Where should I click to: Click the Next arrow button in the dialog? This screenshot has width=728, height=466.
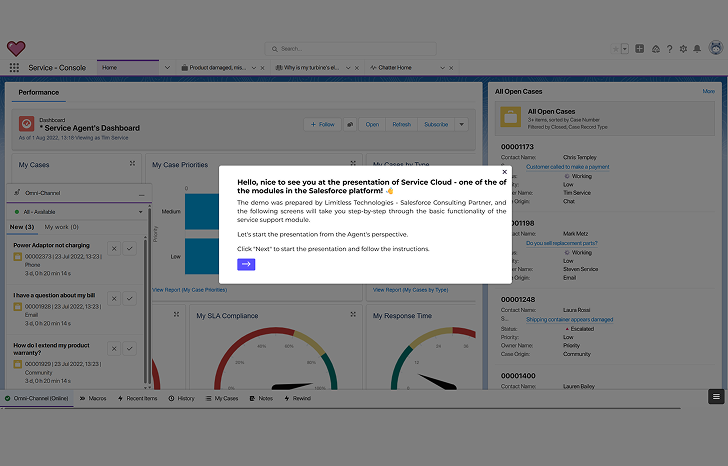[x=246, y=264]
